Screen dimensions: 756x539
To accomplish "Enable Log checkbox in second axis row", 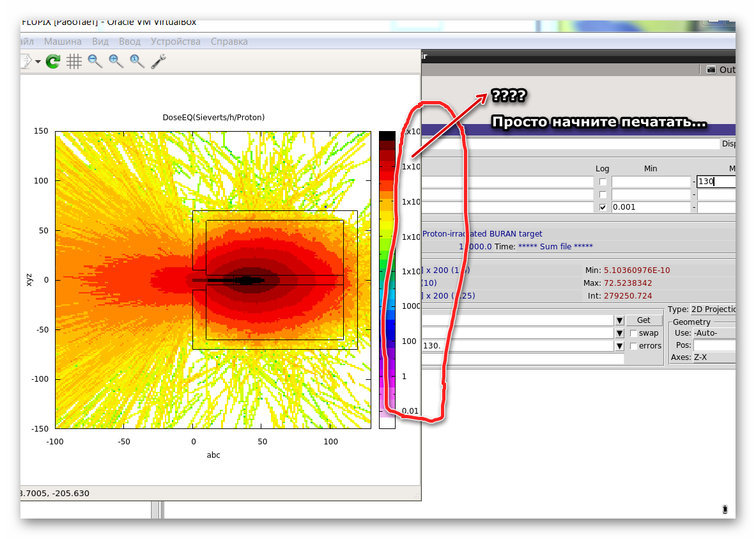I will 603,194.
